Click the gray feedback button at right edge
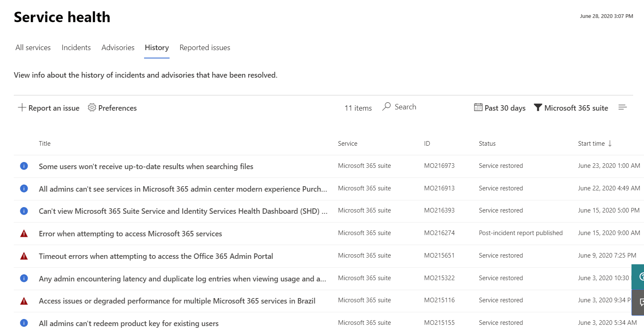 click(x=638, y=302)
